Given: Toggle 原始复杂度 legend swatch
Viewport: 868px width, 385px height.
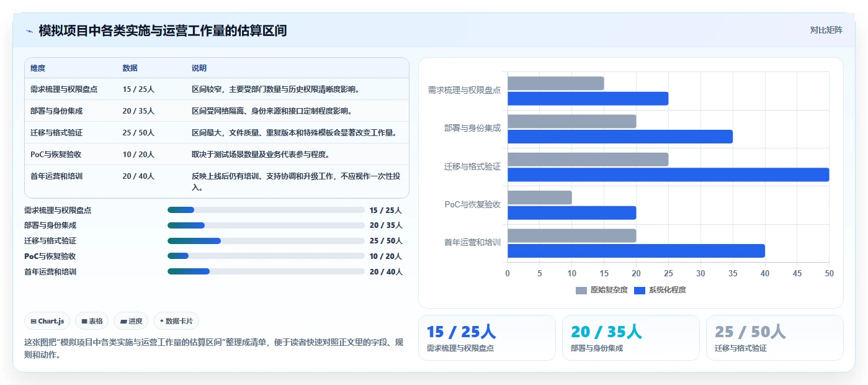Looking at the screenshot, I should (x=581, y=290).
